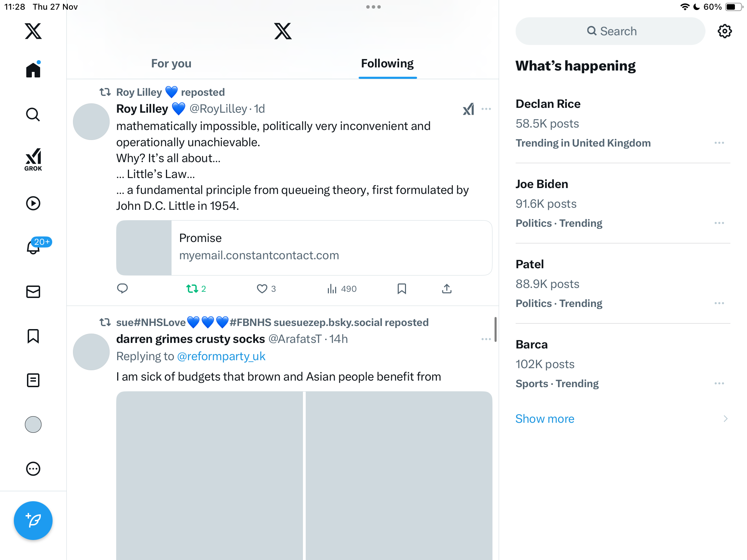Like Roy Lilley's post

tap(262, 289)
